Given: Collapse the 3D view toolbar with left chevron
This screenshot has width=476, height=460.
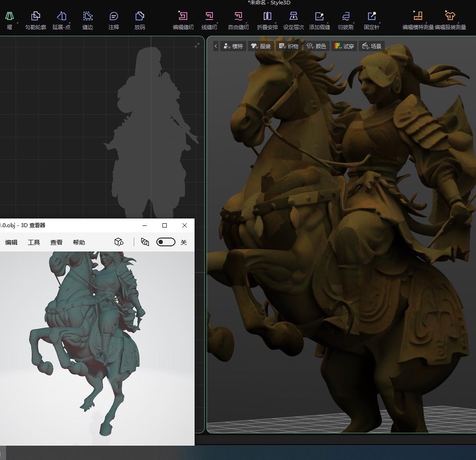Looking at the screenshot, I should (x=216, y=46).
